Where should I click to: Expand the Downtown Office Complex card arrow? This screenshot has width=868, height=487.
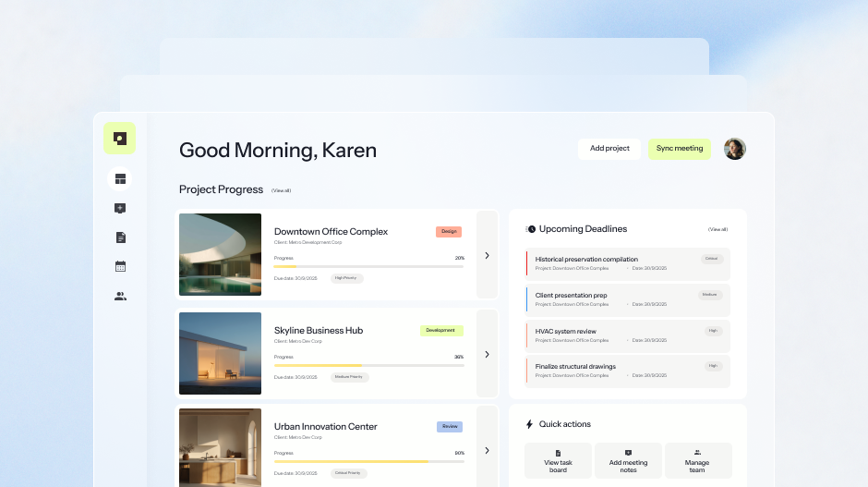(488, 255)
